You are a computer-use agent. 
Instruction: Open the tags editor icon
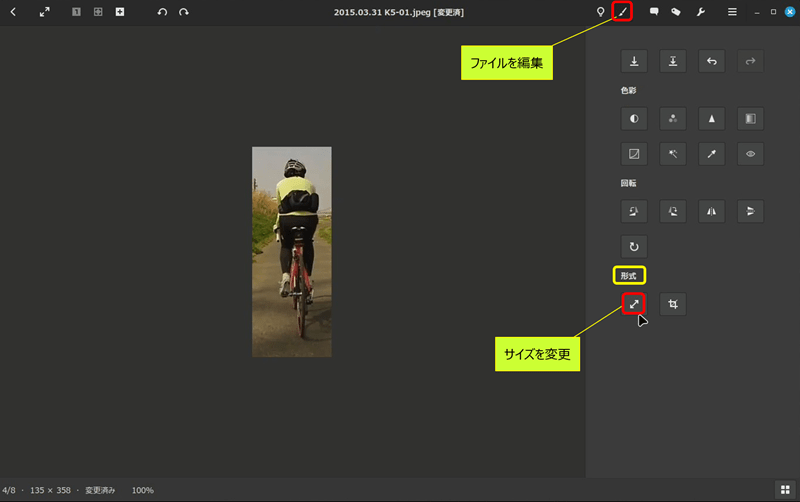[676, 12]
